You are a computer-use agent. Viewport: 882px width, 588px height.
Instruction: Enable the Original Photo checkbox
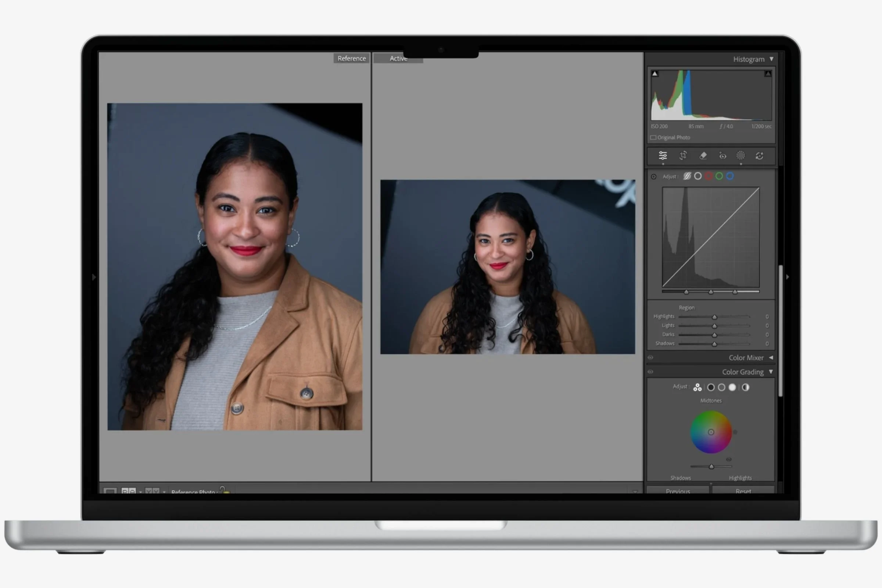[653, 137]
